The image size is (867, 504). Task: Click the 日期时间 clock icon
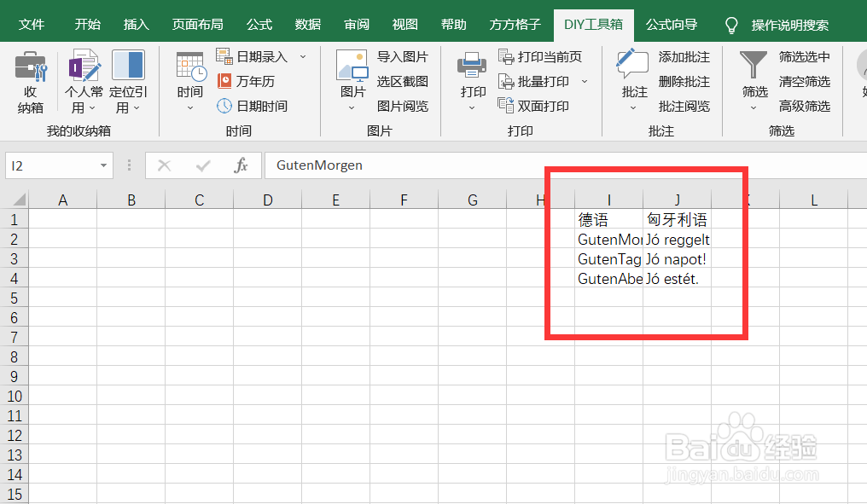(x=224, y=106)
